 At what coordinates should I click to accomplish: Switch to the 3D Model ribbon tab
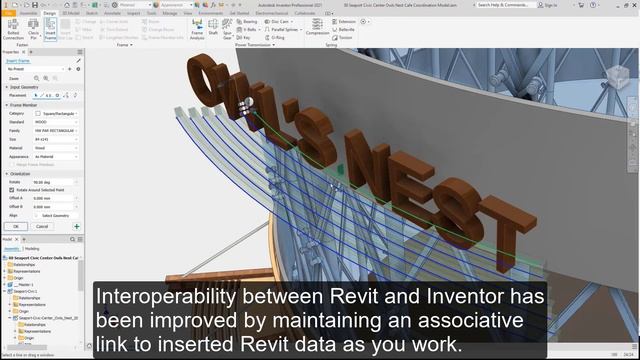coord(71,13)
